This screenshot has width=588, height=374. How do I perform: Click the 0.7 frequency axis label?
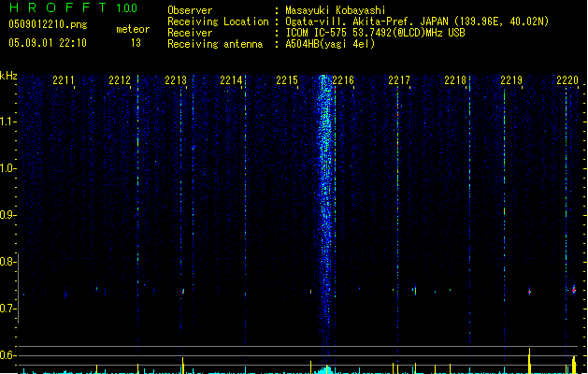tap(7, 309)
